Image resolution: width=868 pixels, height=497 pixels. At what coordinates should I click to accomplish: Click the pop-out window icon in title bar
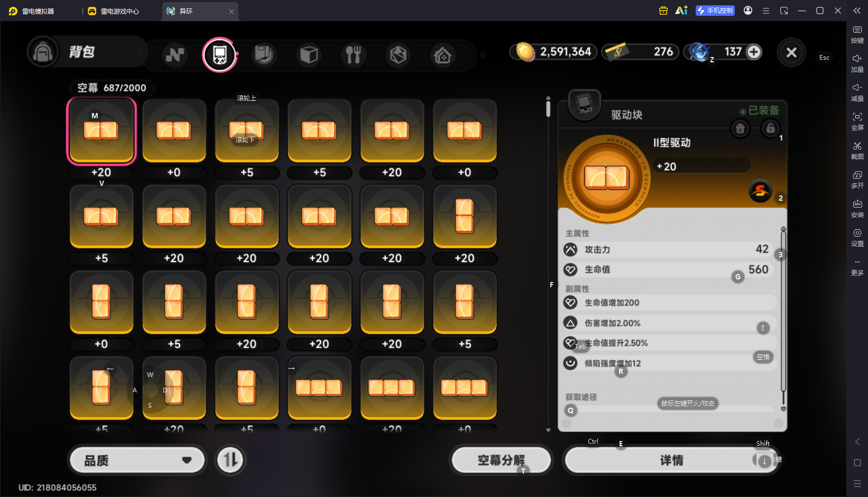784,11
